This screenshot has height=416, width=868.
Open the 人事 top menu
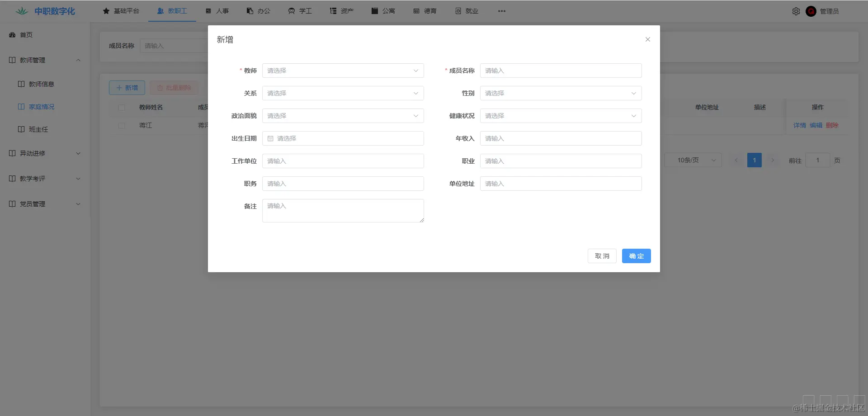click(217, 11)
